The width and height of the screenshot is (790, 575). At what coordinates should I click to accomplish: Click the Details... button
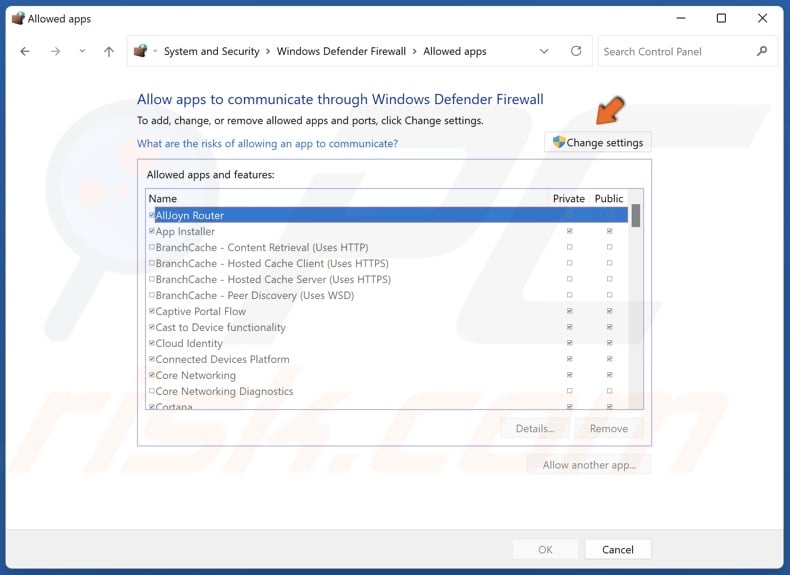(535, 428)
